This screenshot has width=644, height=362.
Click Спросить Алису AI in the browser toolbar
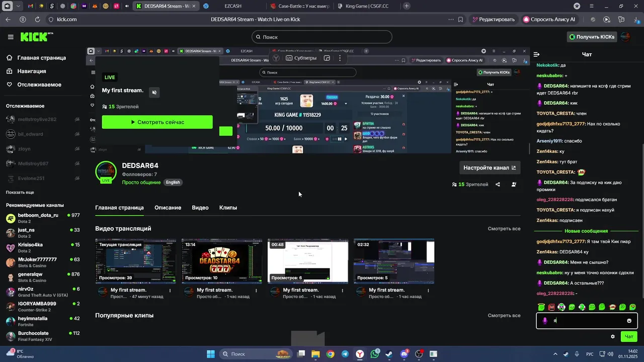548,19
